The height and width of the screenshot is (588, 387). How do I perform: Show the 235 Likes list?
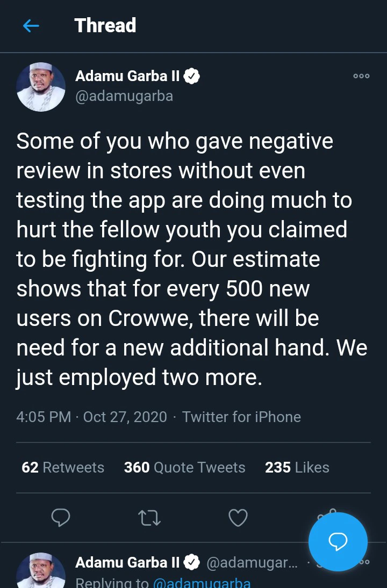coord(297,467)
